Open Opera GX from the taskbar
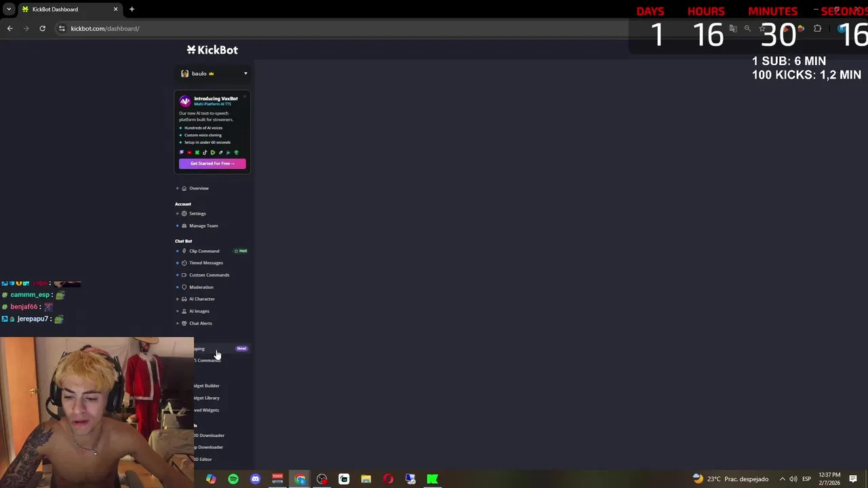The image size is (868, 488). pos(388,479)
